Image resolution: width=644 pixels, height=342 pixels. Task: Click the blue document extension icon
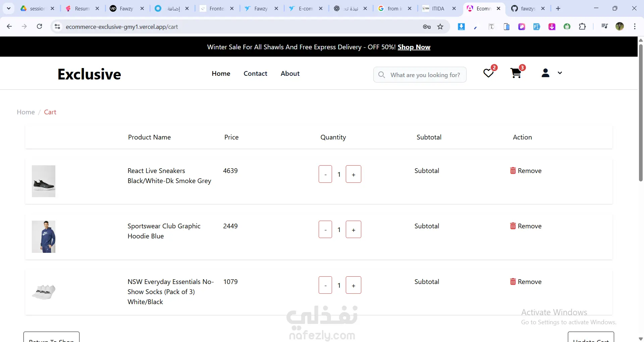click(506, 26)
